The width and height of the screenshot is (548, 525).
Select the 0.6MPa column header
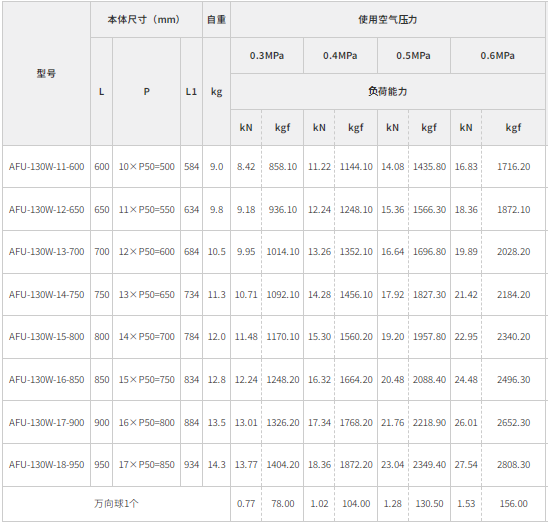[x=497, y=56]
